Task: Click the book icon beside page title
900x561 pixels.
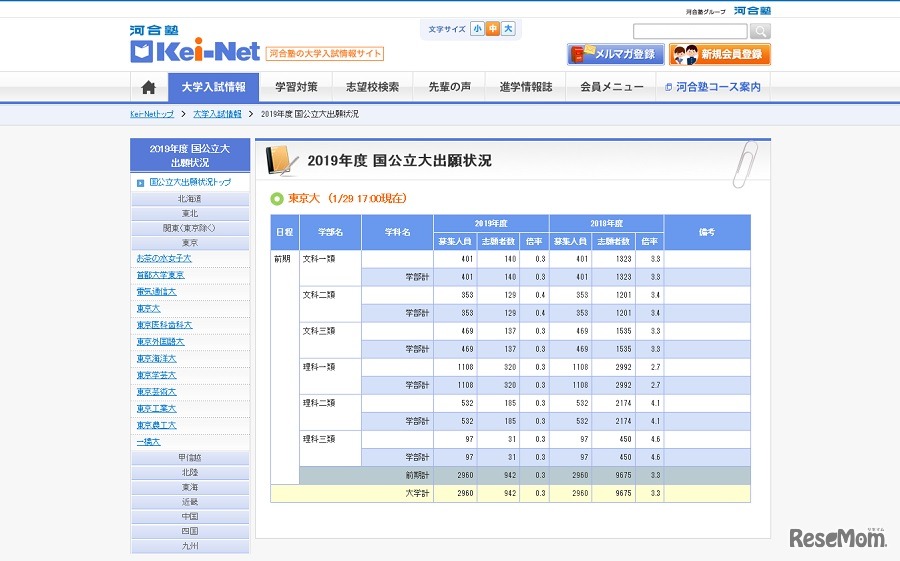Action: tap(281, 161)
